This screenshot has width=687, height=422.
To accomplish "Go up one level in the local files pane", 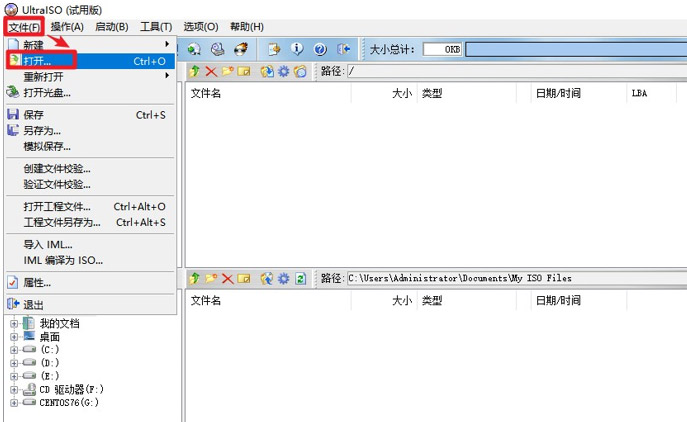I will point(195,278).
